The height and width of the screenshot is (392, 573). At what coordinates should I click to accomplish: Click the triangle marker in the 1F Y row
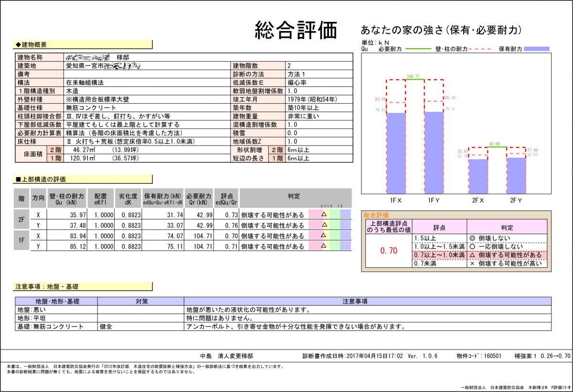pos(324,246)
